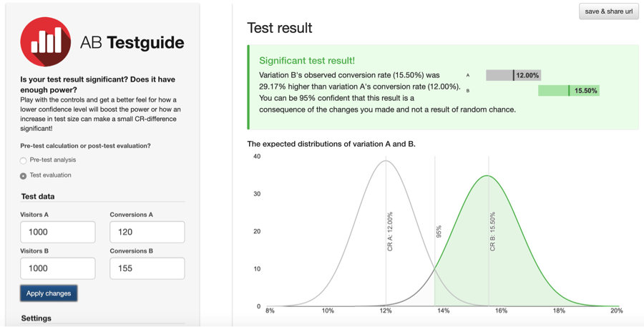Select the Pre-test analysis radio option
The height and width of the screenshot is (327, 644).
click(24, 160)
